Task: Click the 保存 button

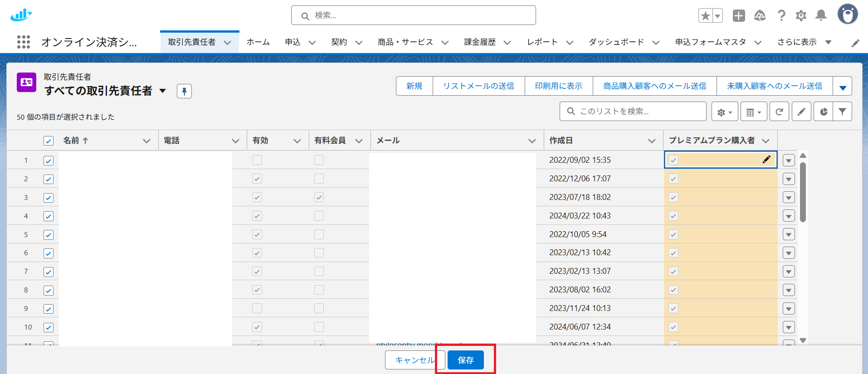Action: (465, 360)
